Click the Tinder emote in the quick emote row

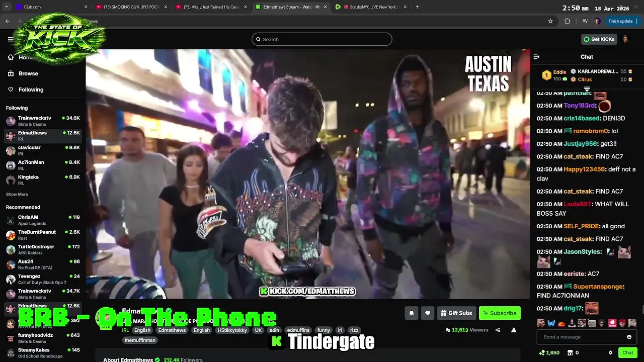tap(612, 323)
